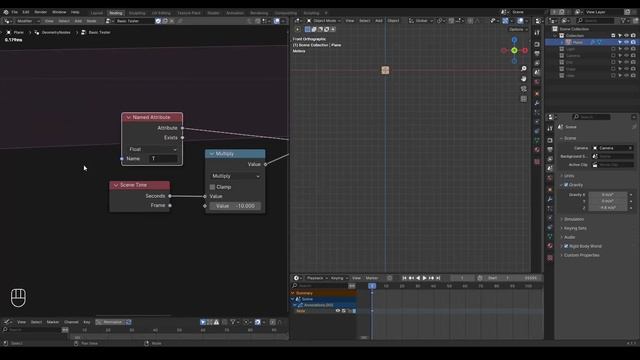The image size is (640, 360).
Task: Switch perspective orthographic grid icon
Action: (524, 99)
